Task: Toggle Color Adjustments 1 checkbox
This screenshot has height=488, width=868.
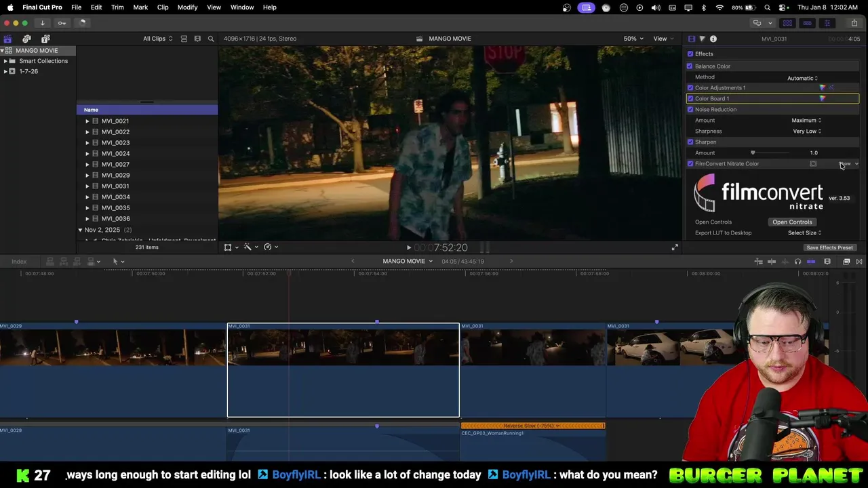Action: (690, 87)
